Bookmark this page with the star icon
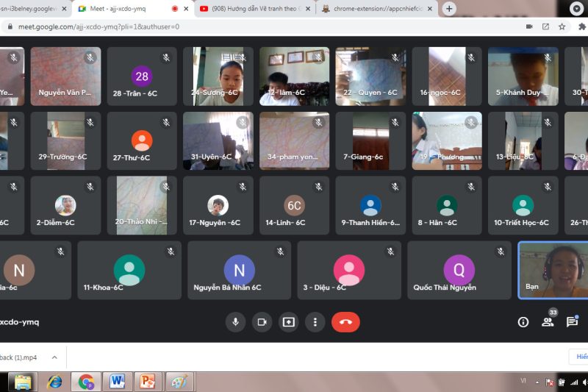 coord(562,26)
